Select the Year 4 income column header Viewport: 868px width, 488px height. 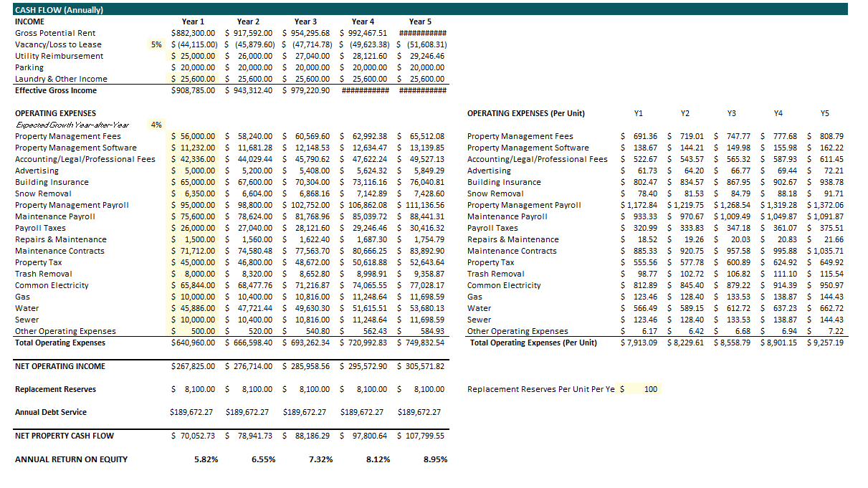coord(363,21)
